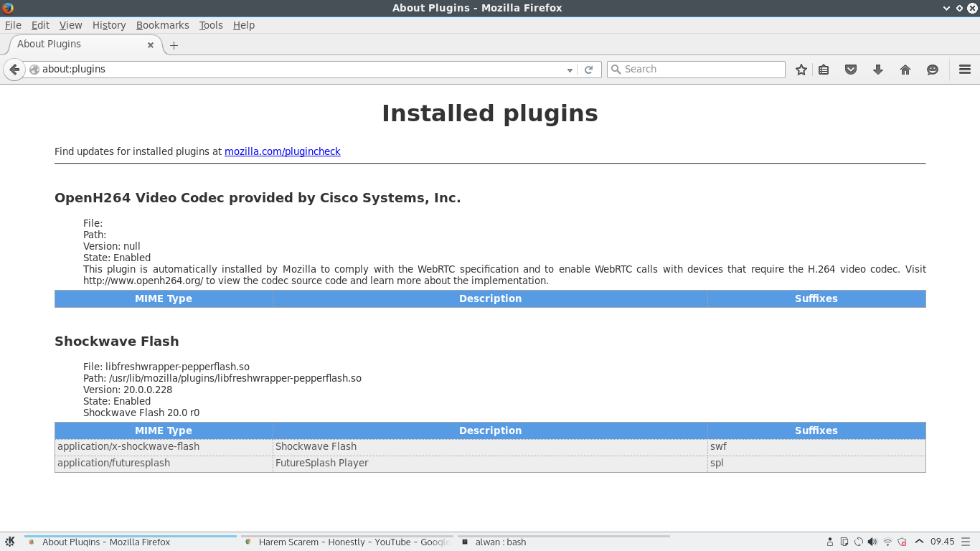
Task: Reload the about:plugins page
Action: 588,70
